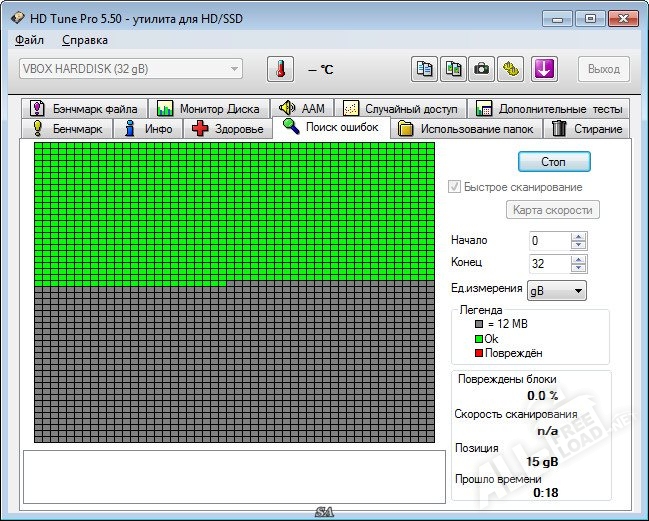Decrease the Конец value with down arrow
Viewport: 649px width, 521px height.
click(x=578, y=269)
